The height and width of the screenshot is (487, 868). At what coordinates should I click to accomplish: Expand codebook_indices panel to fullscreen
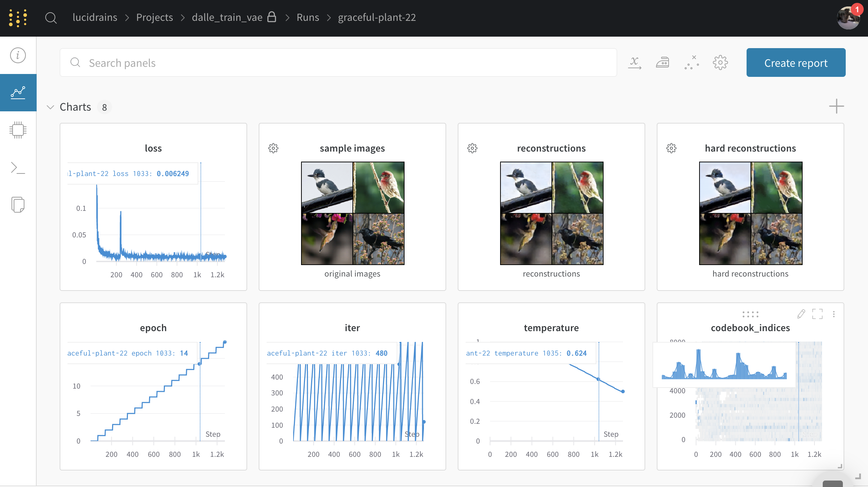[x=817, y=314]
